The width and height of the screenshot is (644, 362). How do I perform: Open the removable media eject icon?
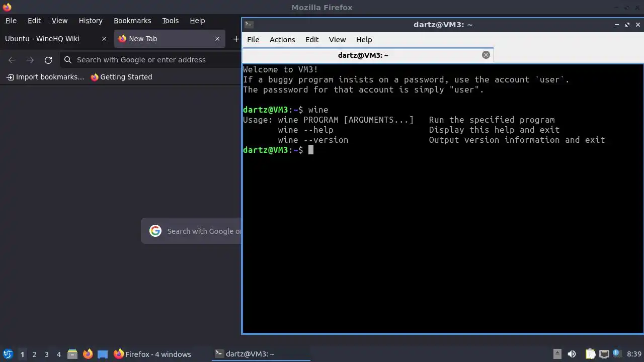click(x=557, y=354)
